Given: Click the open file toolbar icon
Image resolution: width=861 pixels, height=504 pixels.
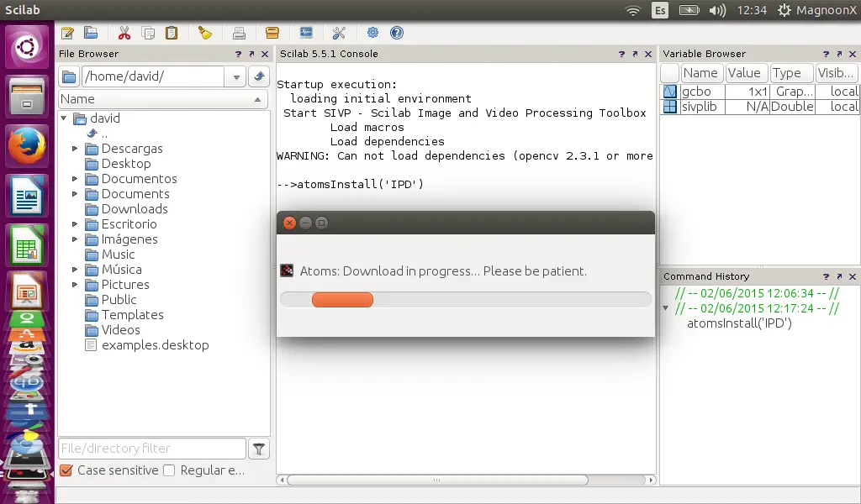Looking at the screenshot, I should click(91, 33).
